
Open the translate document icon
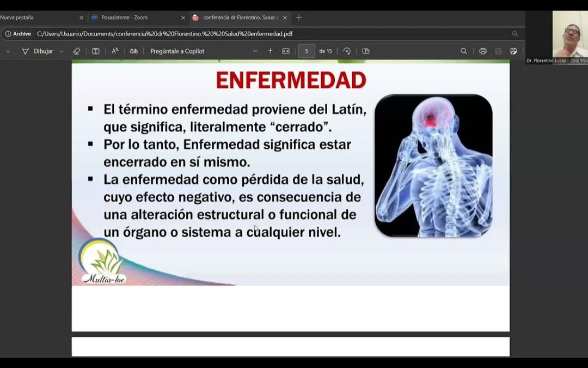(x=133, y=51)
